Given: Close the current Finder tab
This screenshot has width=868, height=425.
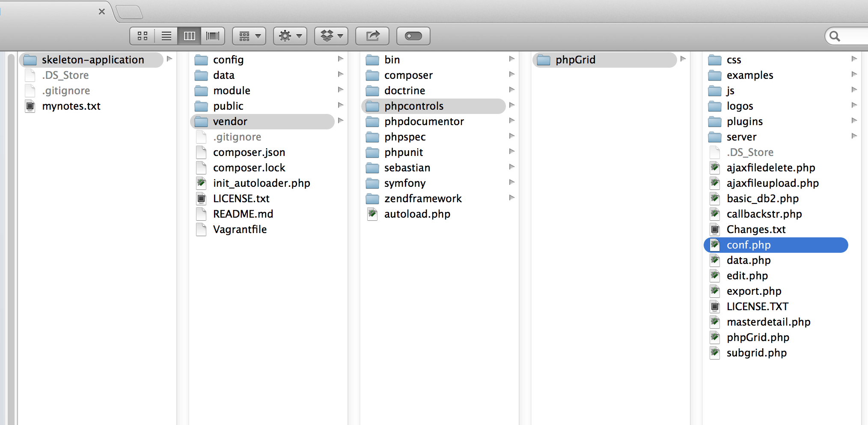Looking at the screenshot, I should (102, 12).
